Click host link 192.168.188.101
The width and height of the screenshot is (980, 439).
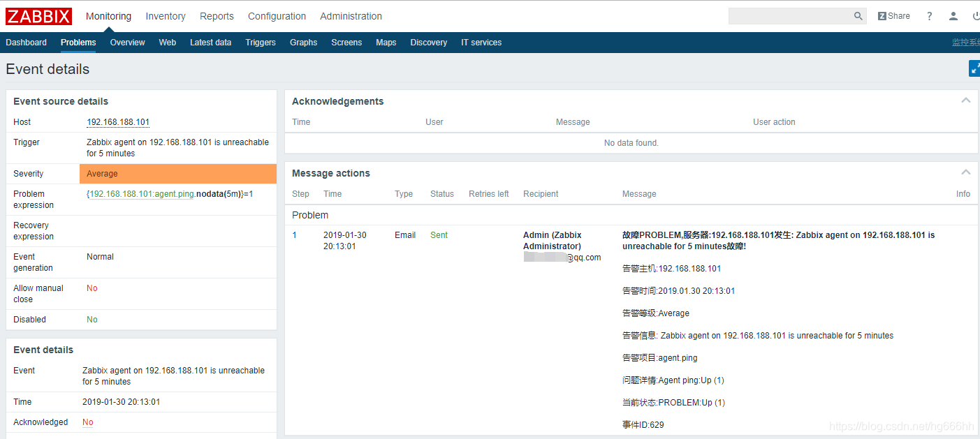118,122
